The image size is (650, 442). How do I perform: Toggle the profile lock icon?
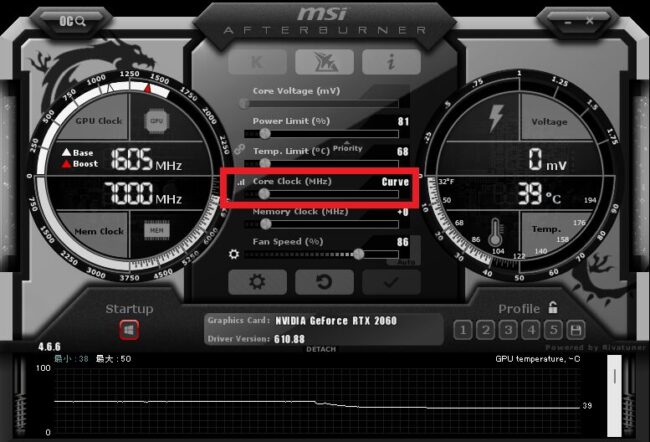[x=553, y=308]
